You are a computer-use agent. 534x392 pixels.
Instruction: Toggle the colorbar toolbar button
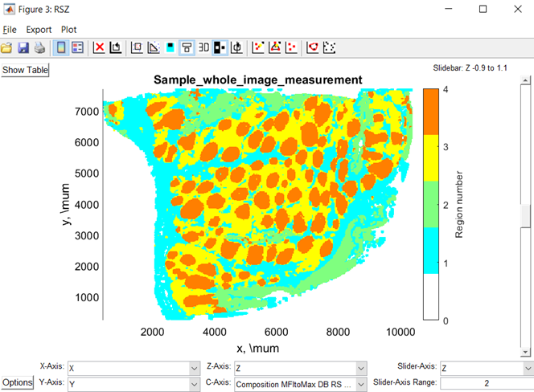[61, 47]
